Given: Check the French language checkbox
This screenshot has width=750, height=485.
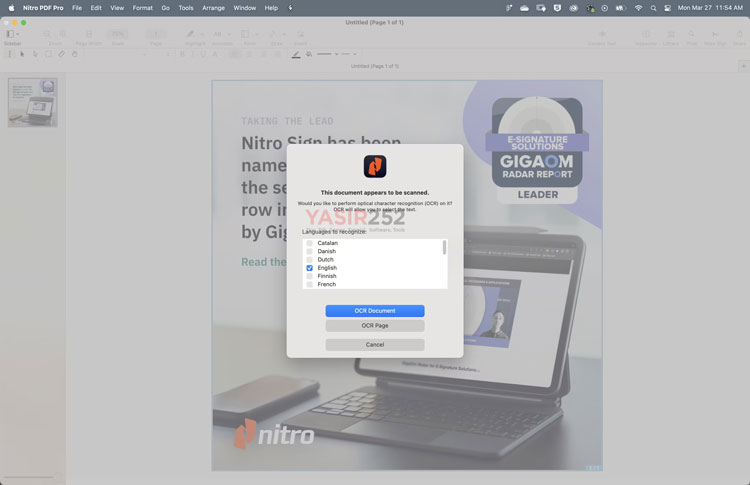Looking at the screenshot, I should click(309, 284).
